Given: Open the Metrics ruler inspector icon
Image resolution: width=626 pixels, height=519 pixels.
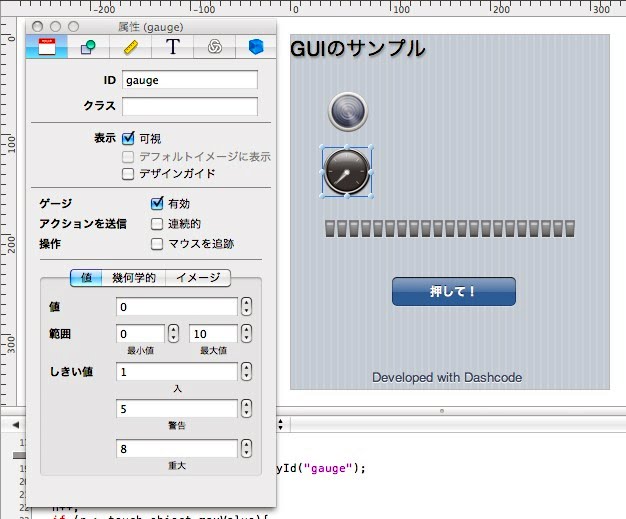Looking at the screenshot, I should click(130, 46).
